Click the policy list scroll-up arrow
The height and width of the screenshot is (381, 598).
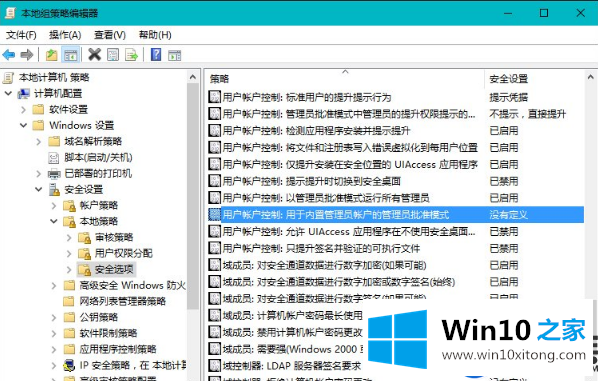pyautogui.click(x=590, y=77)
